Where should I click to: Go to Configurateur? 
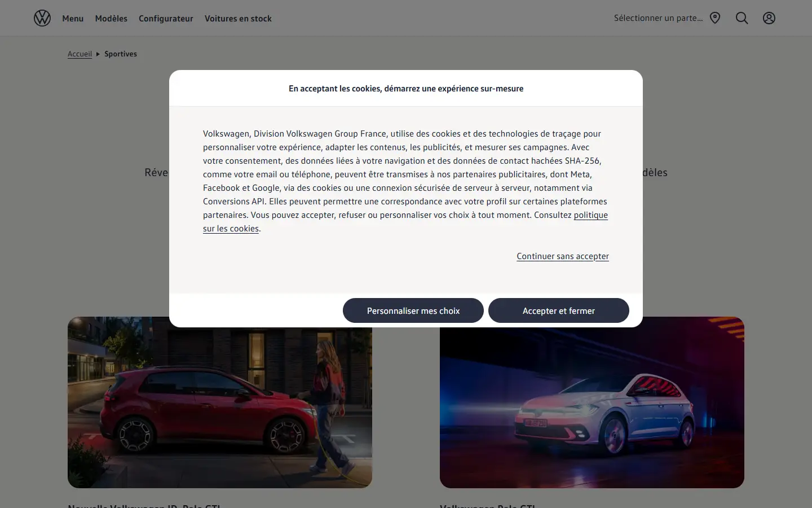(166, 19)
